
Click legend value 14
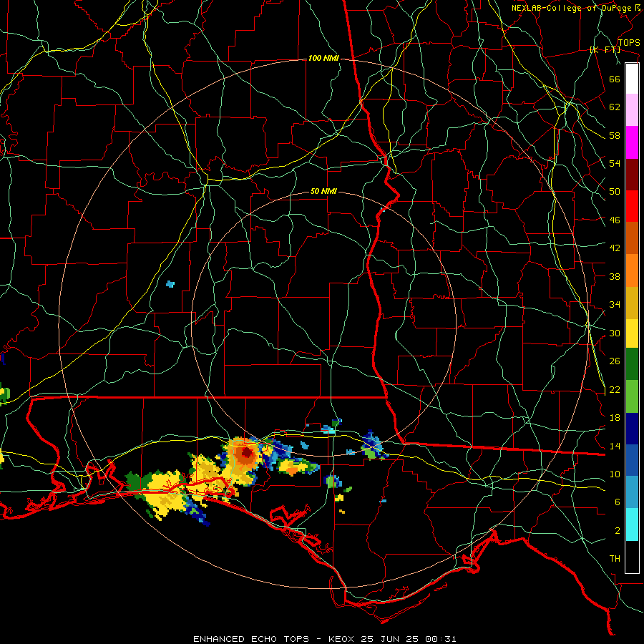click(615, 446)
